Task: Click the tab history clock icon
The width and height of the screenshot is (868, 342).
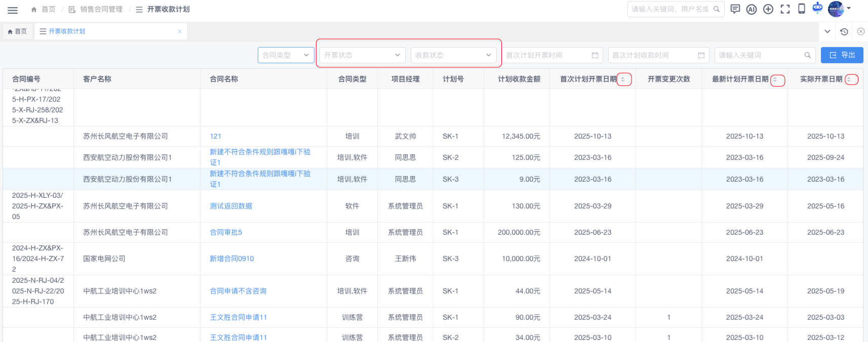Action: [x=844, y=31]
